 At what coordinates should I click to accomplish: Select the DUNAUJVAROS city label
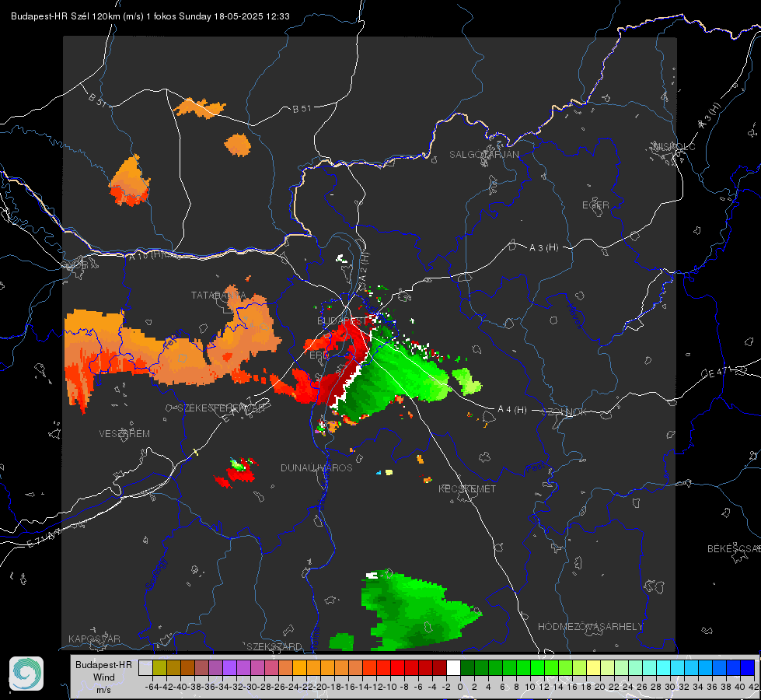(x=316, y=467)
